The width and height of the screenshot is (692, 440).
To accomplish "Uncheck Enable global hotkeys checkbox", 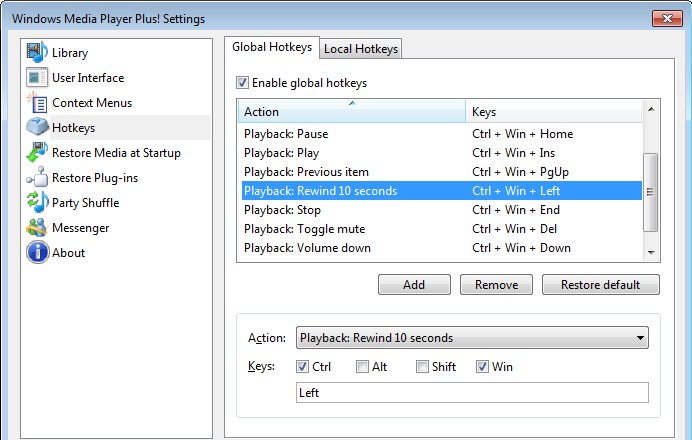I will 242,83.
